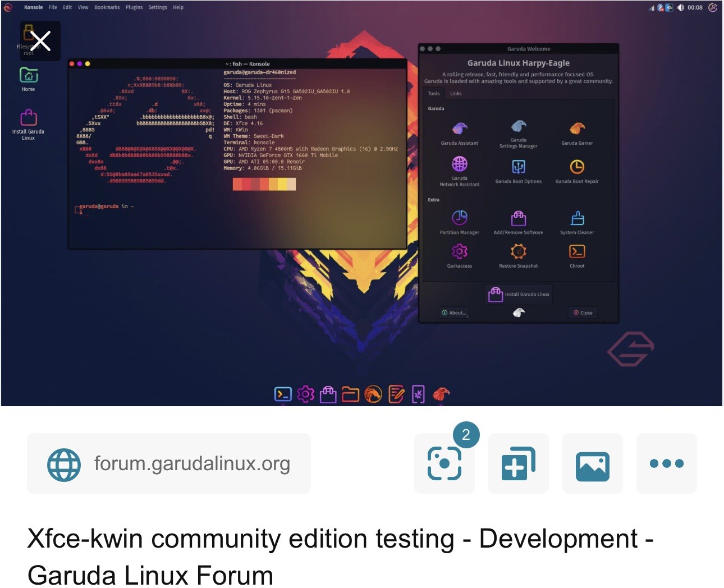
Task: Open Add/Remove Software
Action: tap(519, 222)
